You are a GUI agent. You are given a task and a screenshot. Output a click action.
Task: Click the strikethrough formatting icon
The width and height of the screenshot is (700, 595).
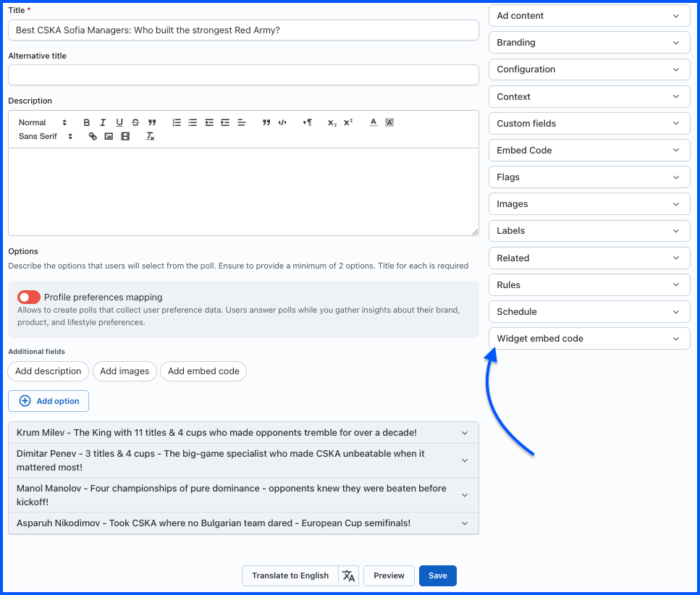pyautogui.click(x=135, y=123)
